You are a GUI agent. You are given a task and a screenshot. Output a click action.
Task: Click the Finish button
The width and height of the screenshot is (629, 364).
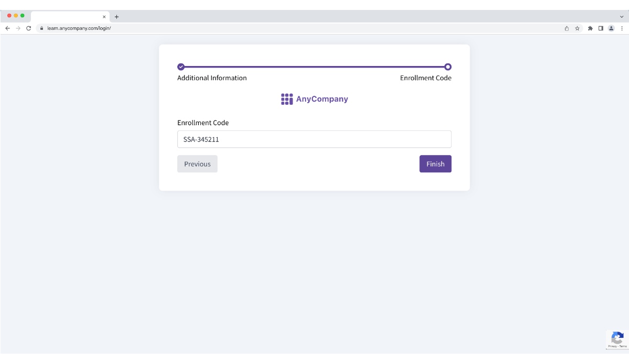point(435,164)
